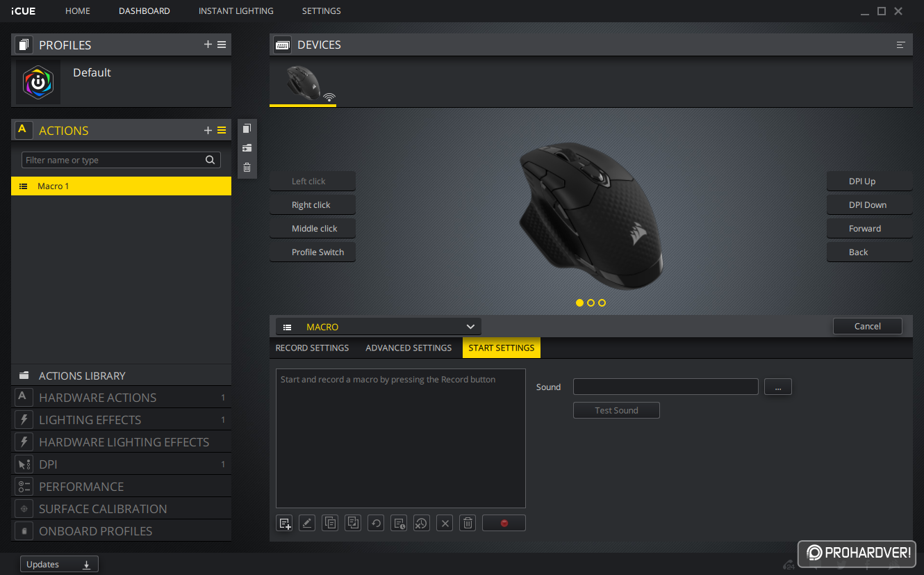Viewport: 924px width, 575px height.
Task: Open the INSTANT LIGHTING menu
Action: click(x=236, y=11)
